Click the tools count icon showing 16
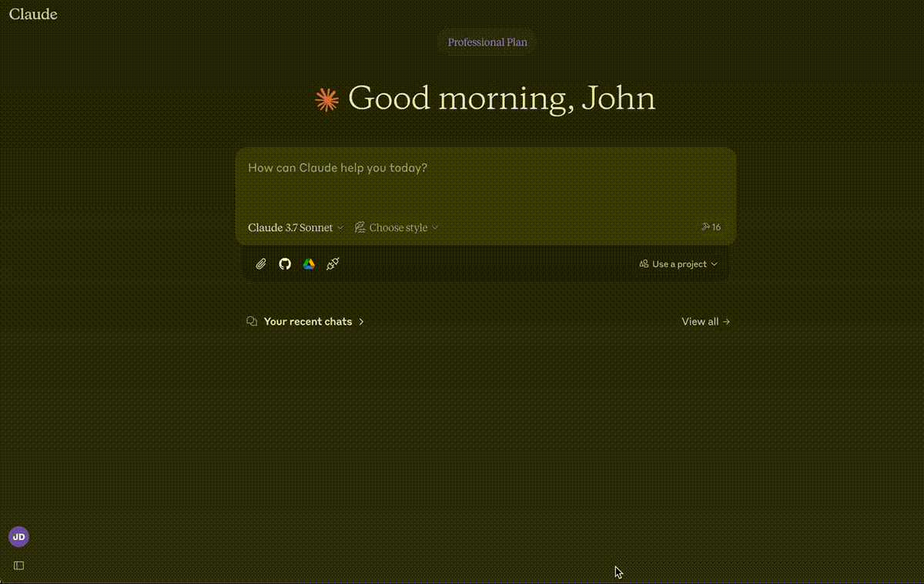Image resolution: width=924 pixels, height=584 pixels. pyautogui.click(x=711, y=227)
